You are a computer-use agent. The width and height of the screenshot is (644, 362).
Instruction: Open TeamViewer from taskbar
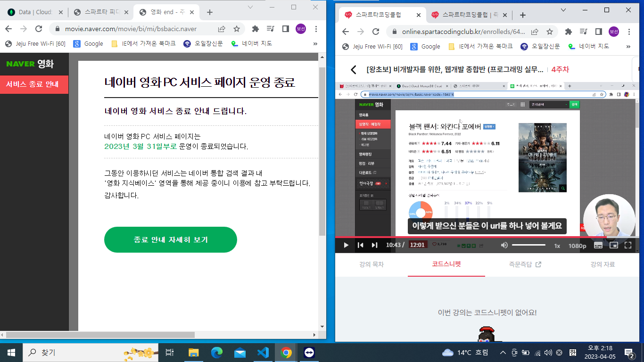click(x=309, y=352)
